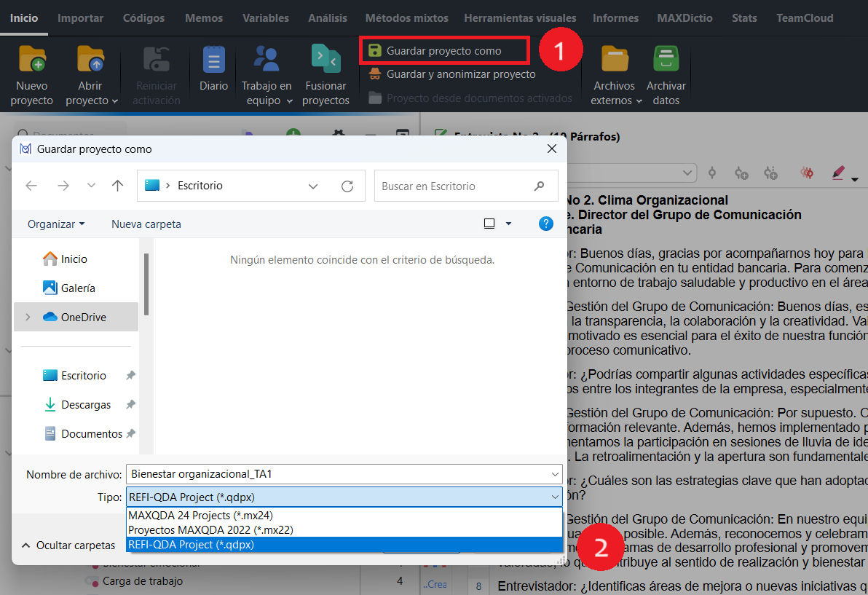
Task: Pick the highlighter color tool in document toolbar
Action: tap(838, 173)
